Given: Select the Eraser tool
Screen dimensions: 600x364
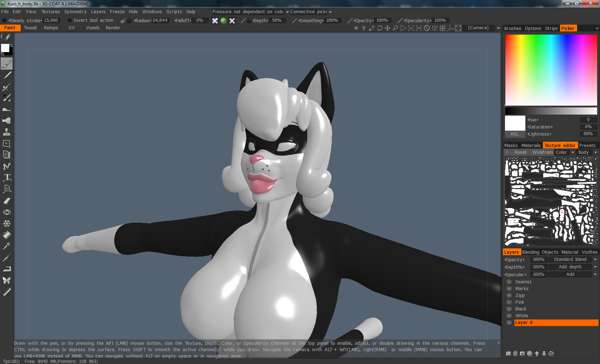Looking at the screenshot, I should pos(7,201).
